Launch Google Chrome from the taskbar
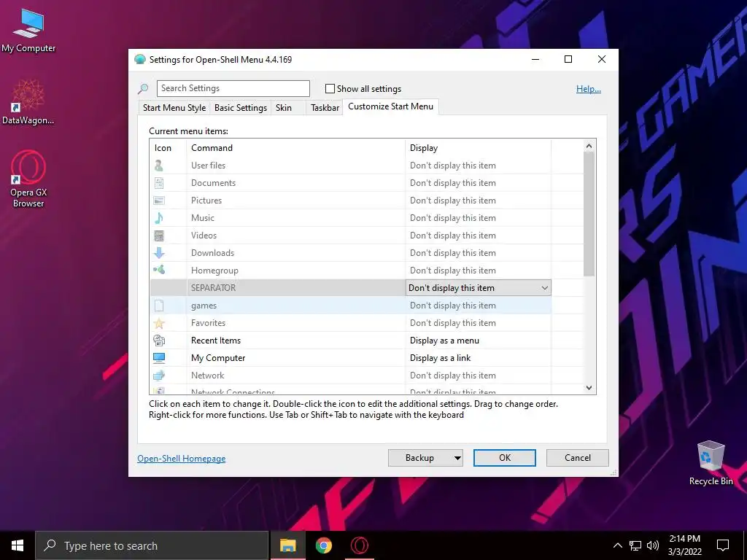The height and width of the screenshot is (560, 747). [x=323, y=545]
